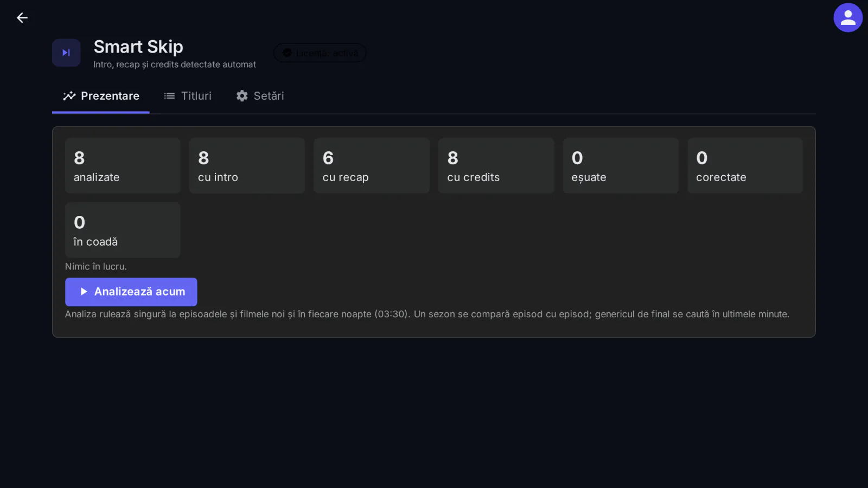Click the Licență: activă badge
The width and height of the screenshot is (868, 488).
(320, 53)
